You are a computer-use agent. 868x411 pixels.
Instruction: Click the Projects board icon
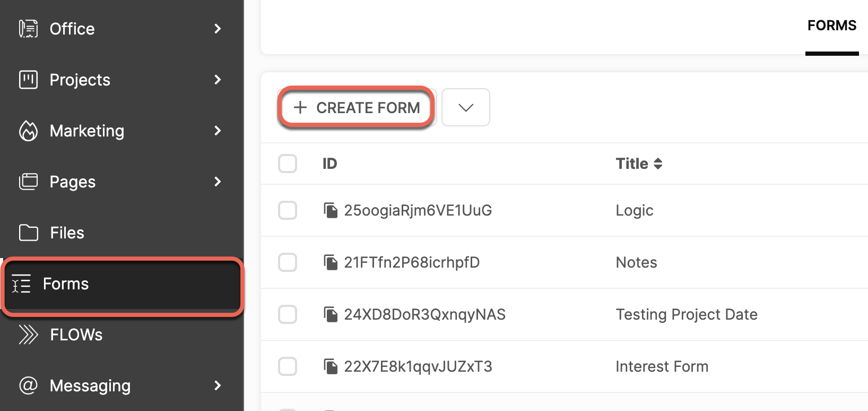(28, 80)
